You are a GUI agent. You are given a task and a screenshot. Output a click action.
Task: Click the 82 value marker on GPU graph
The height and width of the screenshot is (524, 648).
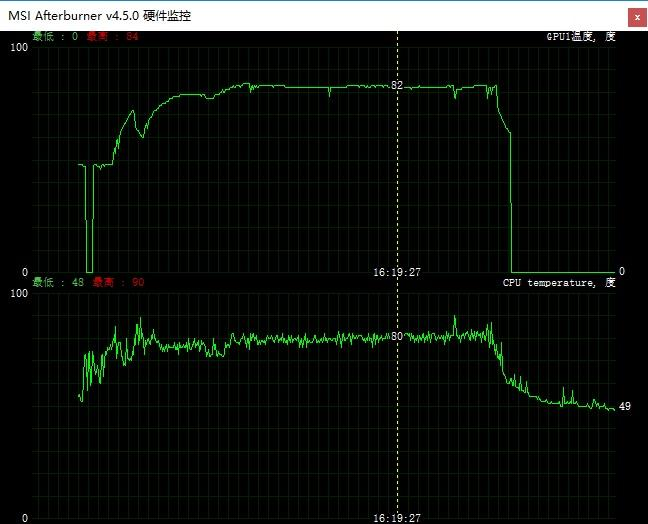pos(397,85)
